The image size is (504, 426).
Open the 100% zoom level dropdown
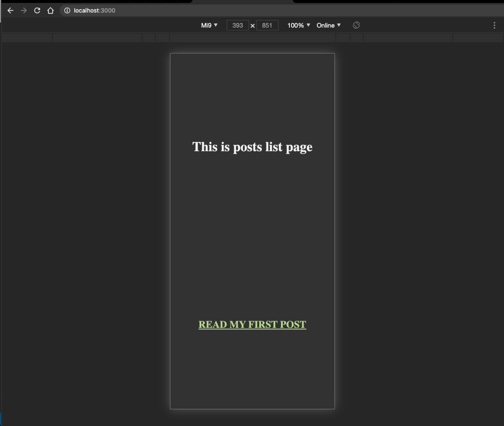click(x=298, y=25)
